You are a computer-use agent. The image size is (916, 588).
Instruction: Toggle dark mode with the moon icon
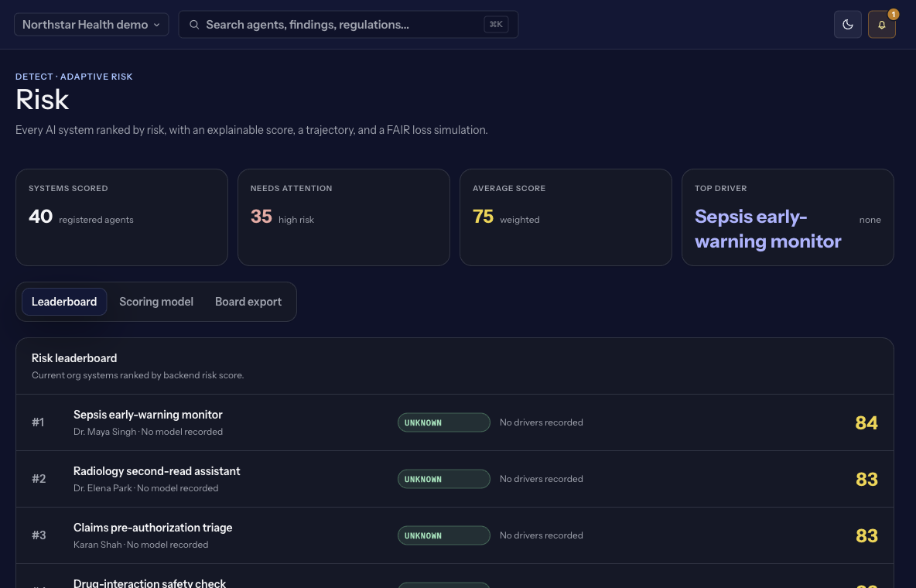(847, 25)
